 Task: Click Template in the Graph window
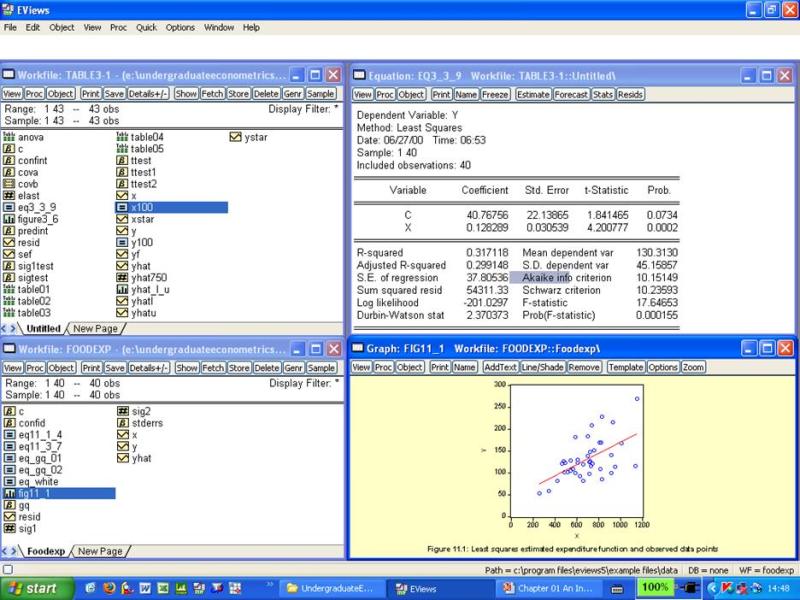click(x=627, y=367)
